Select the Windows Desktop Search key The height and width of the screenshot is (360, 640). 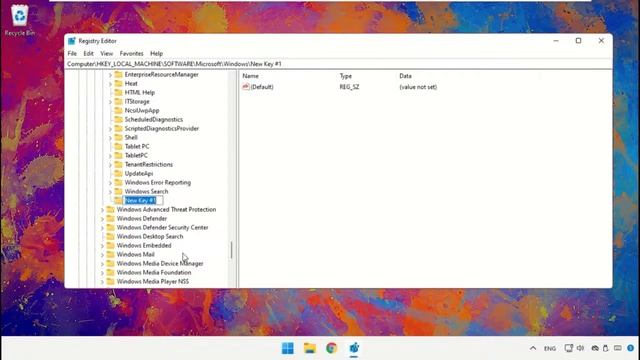click(x=150, y=236)
